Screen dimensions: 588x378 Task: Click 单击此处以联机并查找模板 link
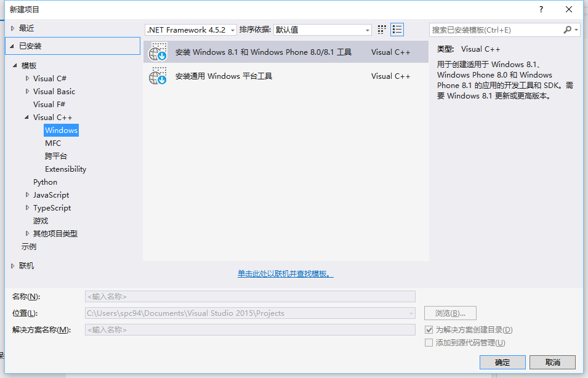tap(285, 274)
